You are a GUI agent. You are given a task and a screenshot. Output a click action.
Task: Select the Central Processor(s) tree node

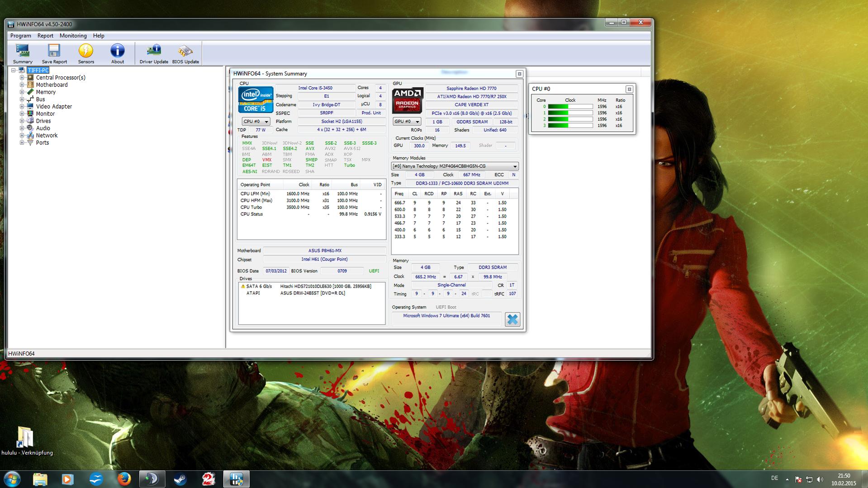click(61, 77)
